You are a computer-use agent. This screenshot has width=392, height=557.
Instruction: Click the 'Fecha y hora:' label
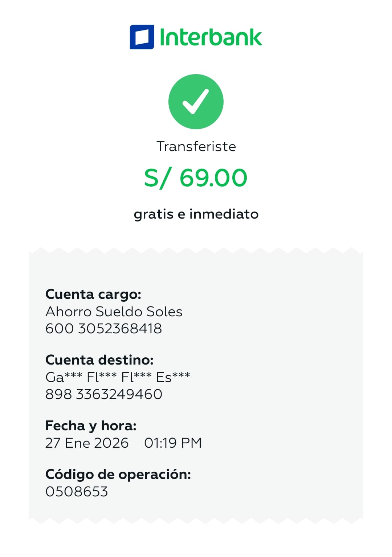coord(91,425)
